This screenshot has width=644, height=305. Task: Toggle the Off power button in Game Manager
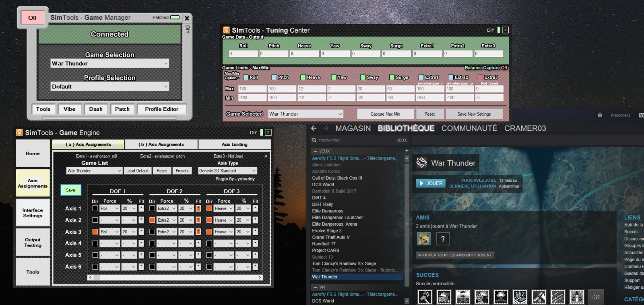[x=33, y=18]
